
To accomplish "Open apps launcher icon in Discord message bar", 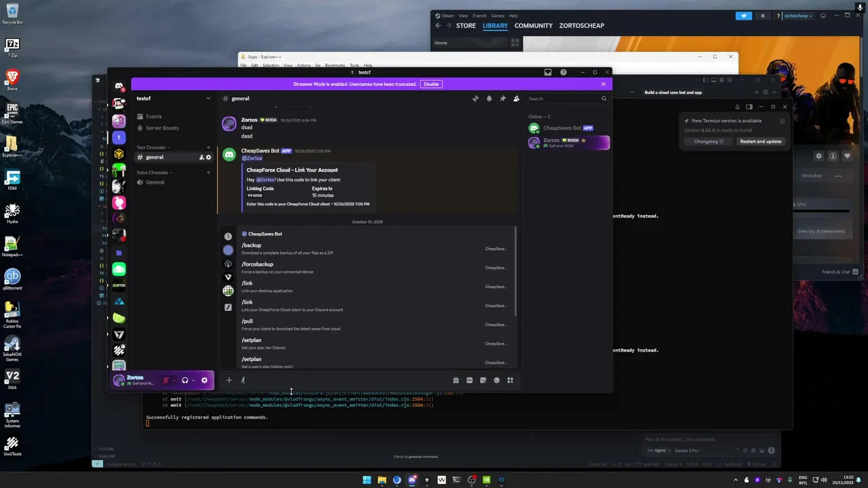I will click(x=510, y=380).
